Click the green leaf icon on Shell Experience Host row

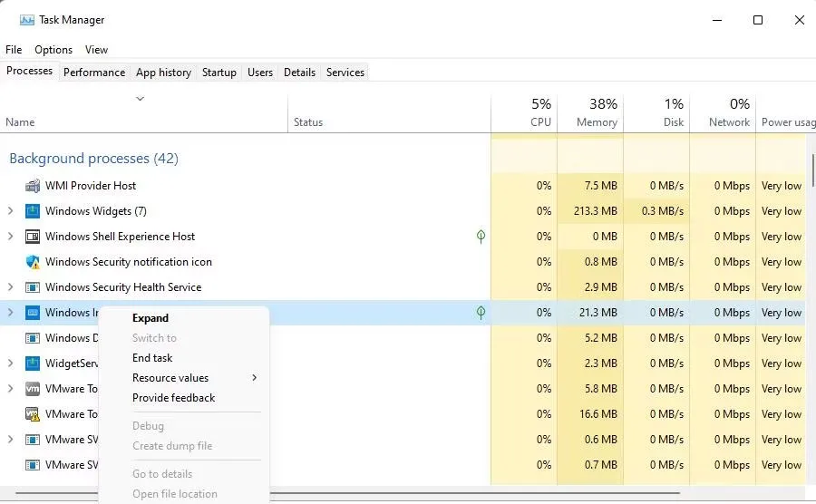[481, 237]
